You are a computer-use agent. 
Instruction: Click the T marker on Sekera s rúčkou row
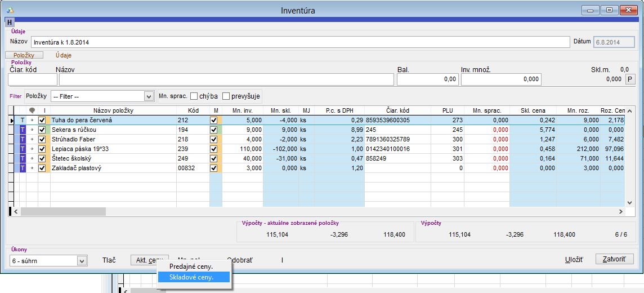tap(23, 130)
